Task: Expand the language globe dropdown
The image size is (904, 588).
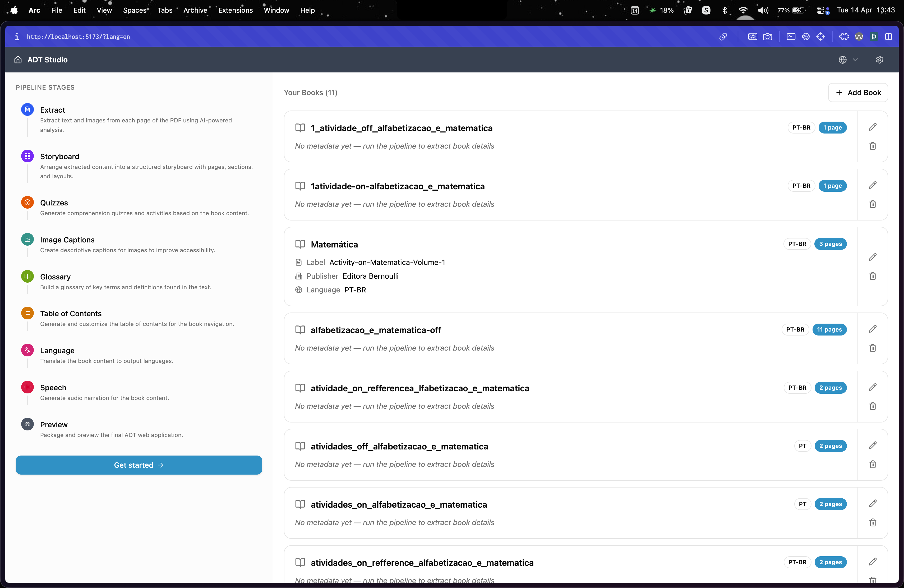Action: pyautogui.click(x=848, y=60)
